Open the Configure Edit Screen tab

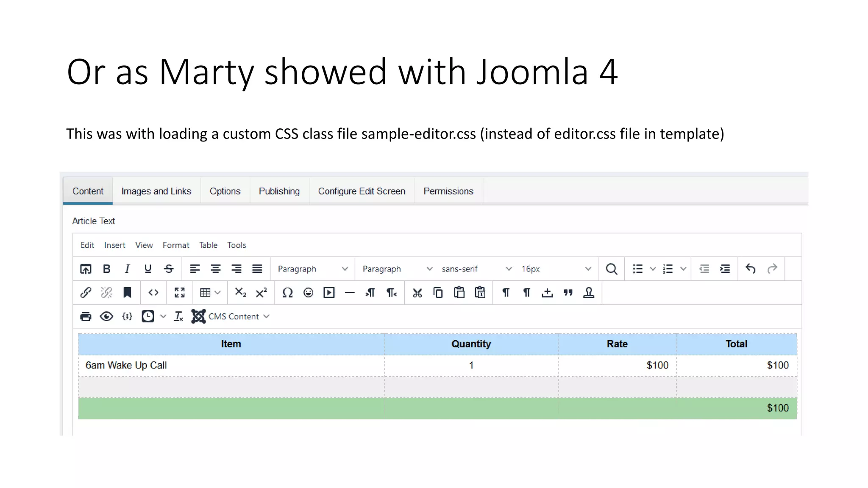(362, 191)
